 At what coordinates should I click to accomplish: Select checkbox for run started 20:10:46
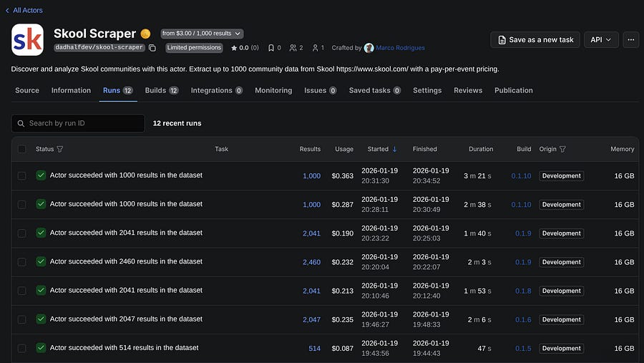click(x=21, y=291)
